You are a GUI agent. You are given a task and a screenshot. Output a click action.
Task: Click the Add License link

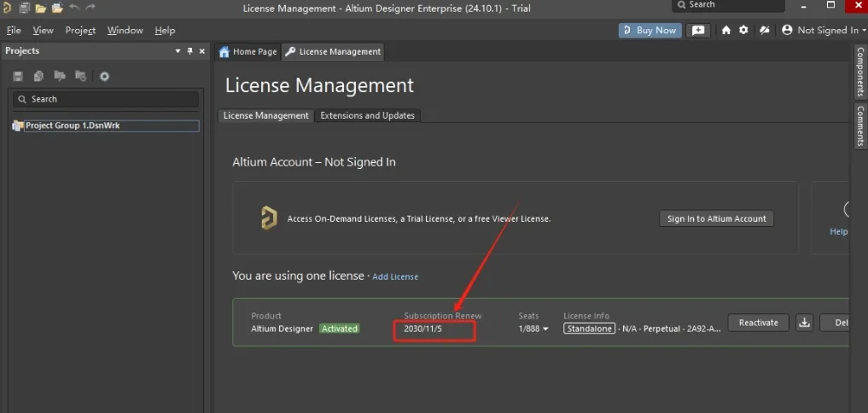click(395, 276)
